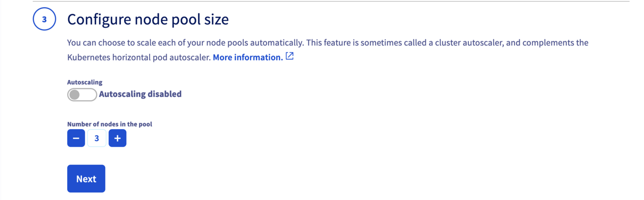Click the gray knob of the Autoscaling switch
The width and height of the screenshot is (644, 200).
(75, 95)
